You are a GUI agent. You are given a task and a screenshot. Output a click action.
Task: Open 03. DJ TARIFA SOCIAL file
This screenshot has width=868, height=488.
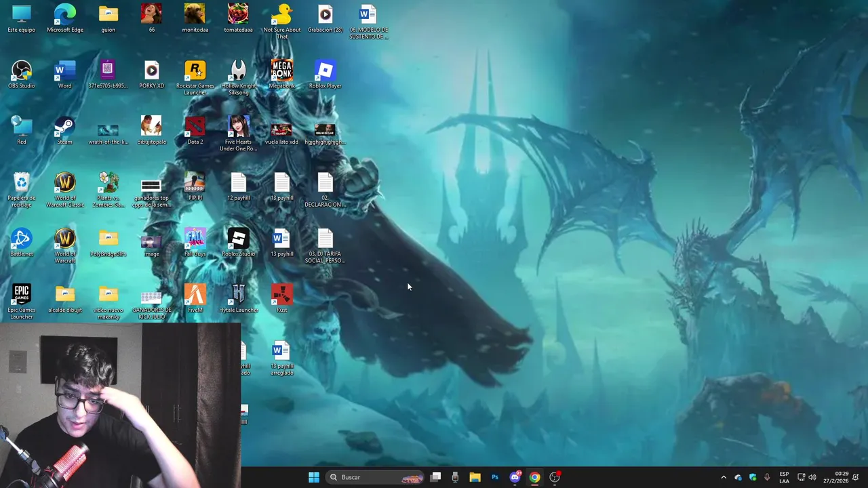pos(325,245)
